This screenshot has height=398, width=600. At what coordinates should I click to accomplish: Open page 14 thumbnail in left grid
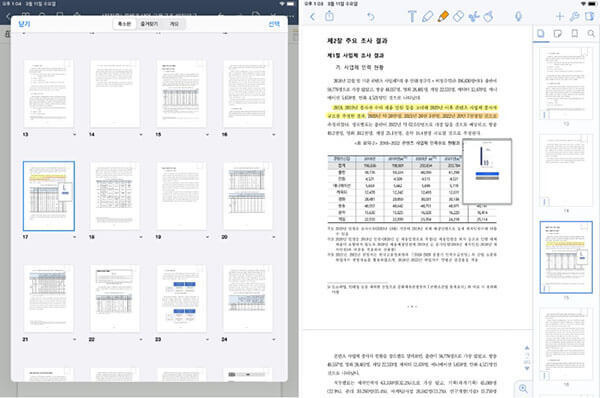[x=115, y=94]
